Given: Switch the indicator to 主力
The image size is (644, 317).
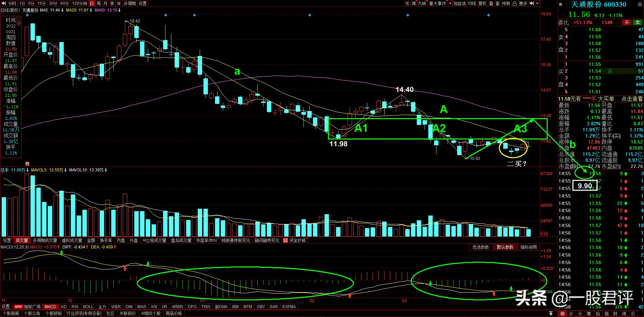Looking at the screenshot, I should [x=102, y=307].
